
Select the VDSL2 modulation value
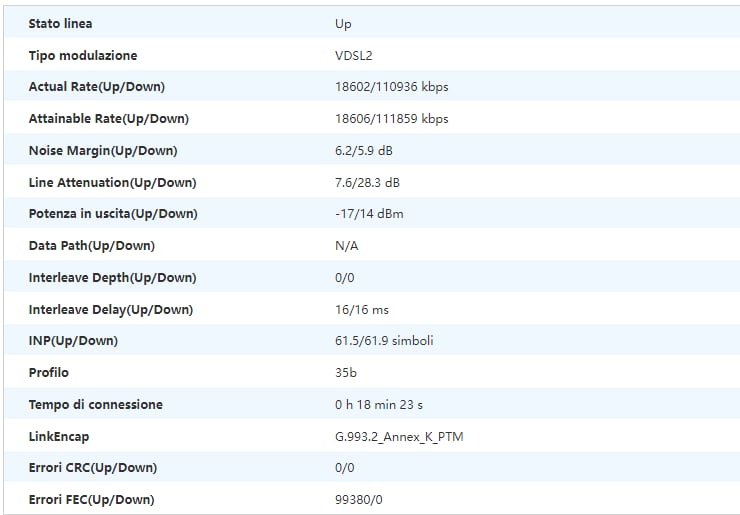354,55
